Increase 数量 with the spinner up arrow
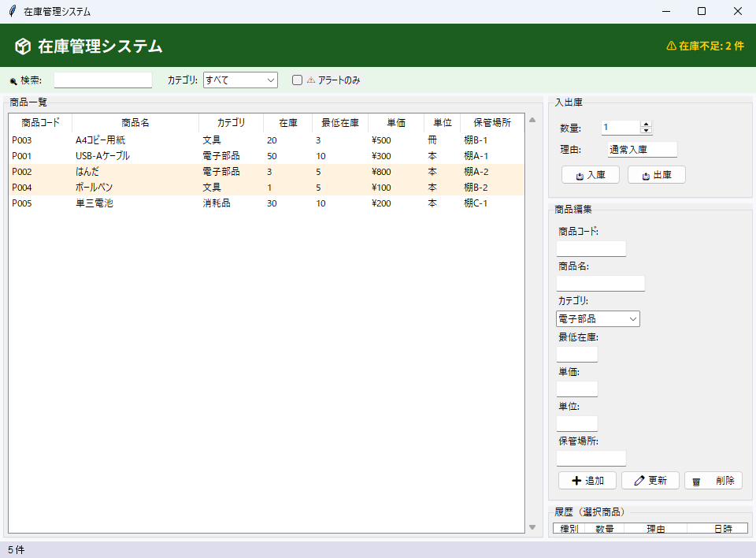 [x=646, y=124]
